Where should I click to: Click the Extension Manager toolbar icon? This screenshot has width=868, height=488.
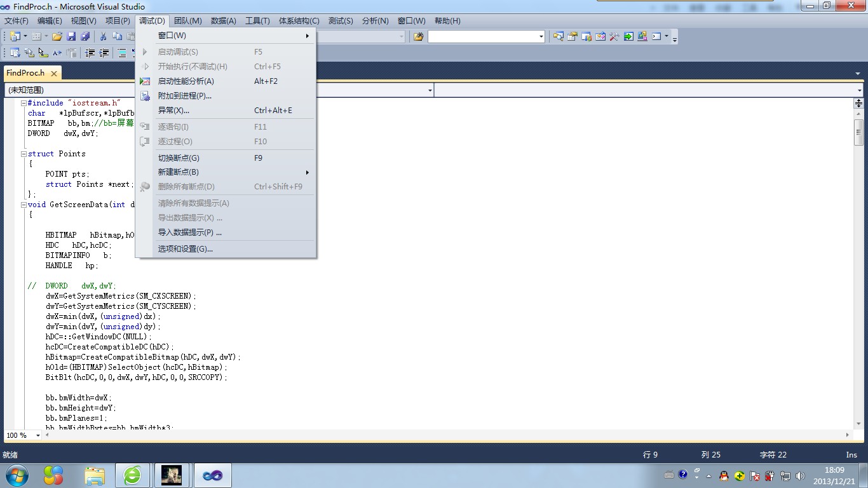[642, 36]
